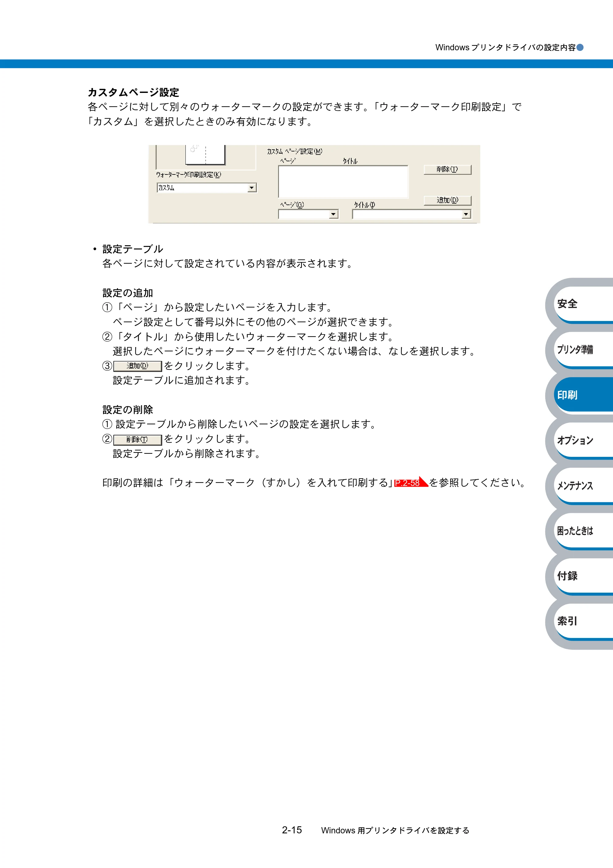Click the blue dot icon in the header
Screen dimensions: 613x868
click(580, 48)
